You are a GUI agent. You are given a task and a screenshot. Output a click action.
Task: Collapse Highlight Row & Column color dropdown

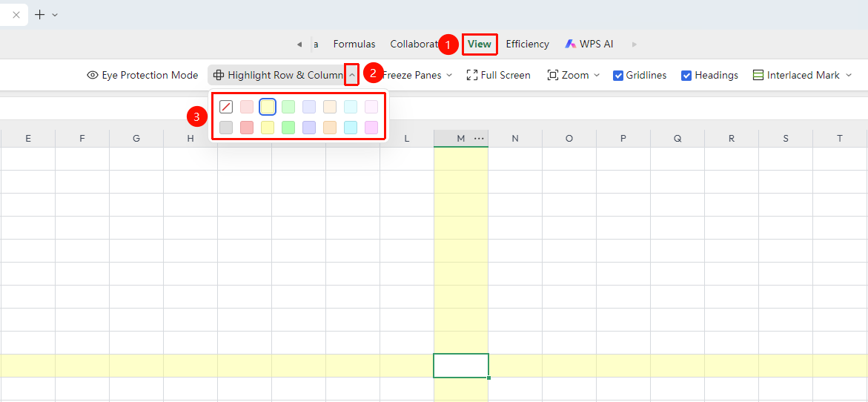pyautogui.click(x=352, y=76)
